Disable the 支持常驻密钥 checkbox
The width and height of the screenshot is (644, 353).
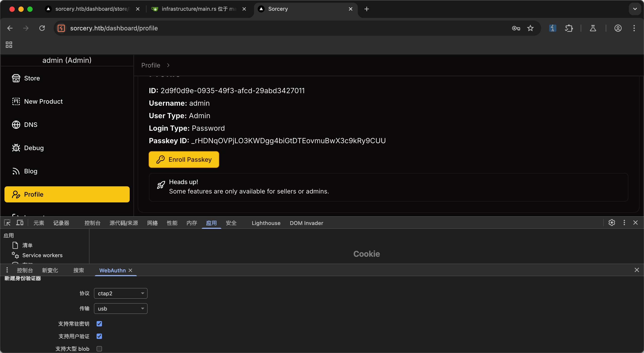(99, 324)
